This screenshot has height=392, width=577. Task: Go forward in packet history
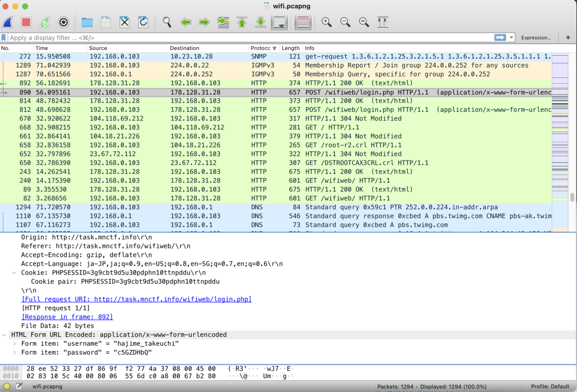204,22
